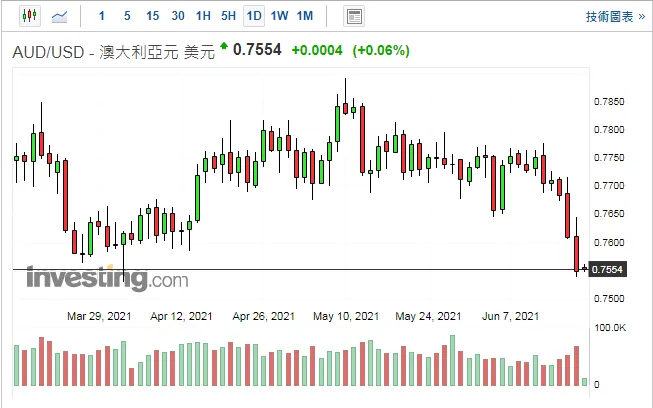Open the 技術圖表 technical chart link
653x408 pixels.
(x=615, y=17)
